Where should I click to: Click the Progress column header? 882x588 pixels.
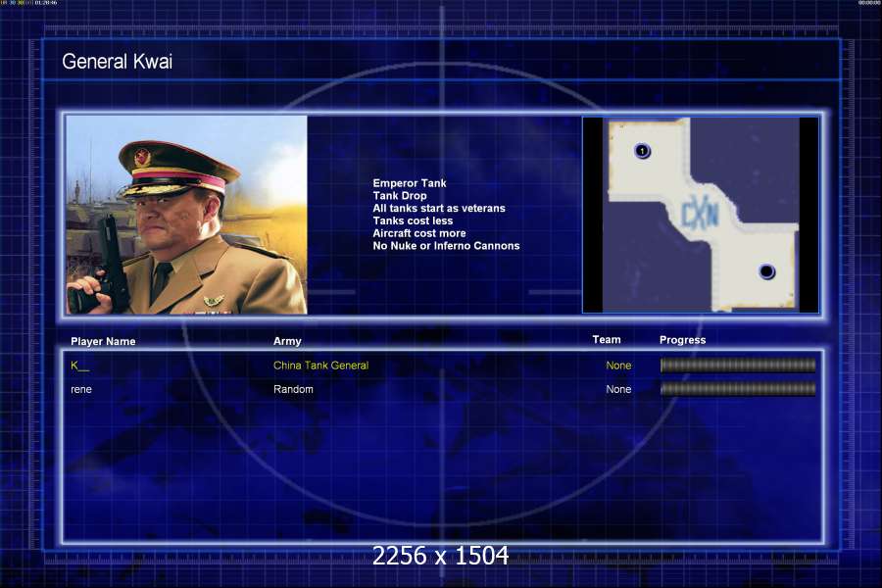point(682,340)
